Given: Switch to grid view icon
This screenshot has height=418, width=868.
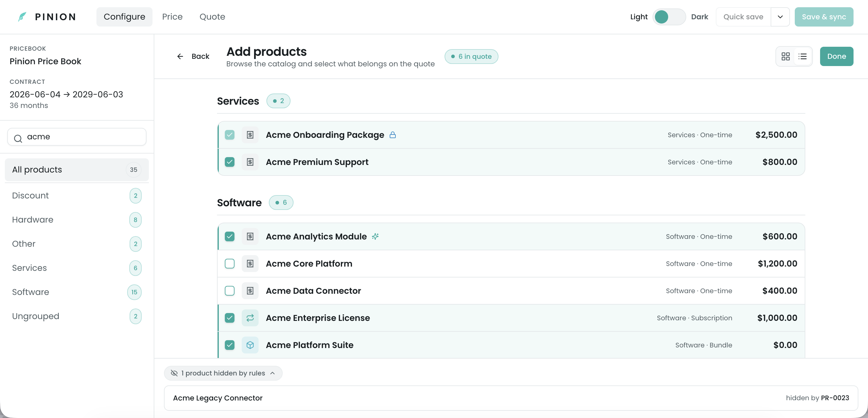Looking at the screenshot, I should pyautogui.click(x=785, y=56).
